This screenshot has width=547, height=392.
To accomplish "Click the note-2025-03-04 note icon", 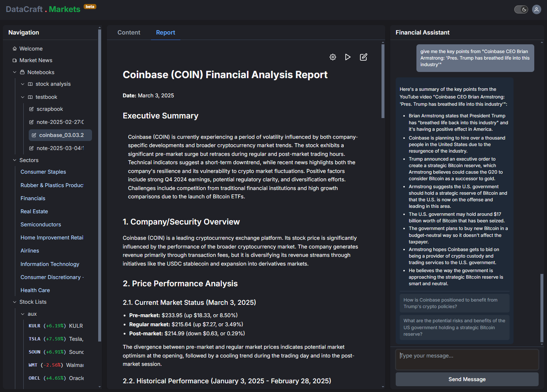I will pyautogui.click(x=31, y=148).
